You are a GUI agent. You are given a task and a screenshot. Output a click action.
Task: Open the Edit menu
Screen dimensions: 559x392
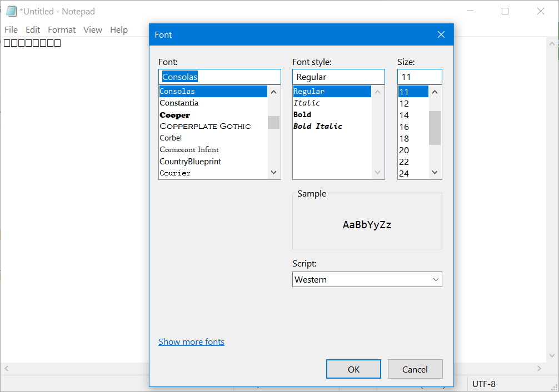click(33, 30)
